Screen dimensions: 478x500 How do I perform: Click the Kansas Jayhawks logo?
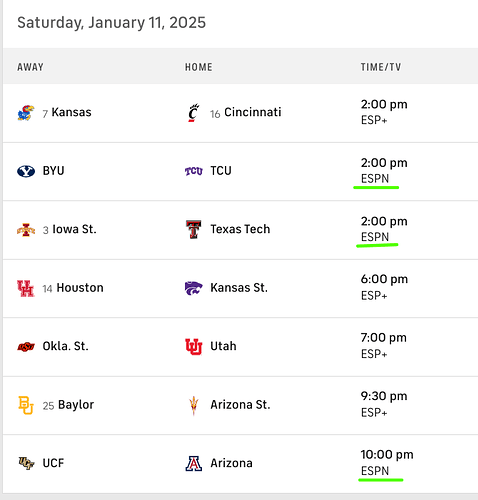click(x=26, y=113)
